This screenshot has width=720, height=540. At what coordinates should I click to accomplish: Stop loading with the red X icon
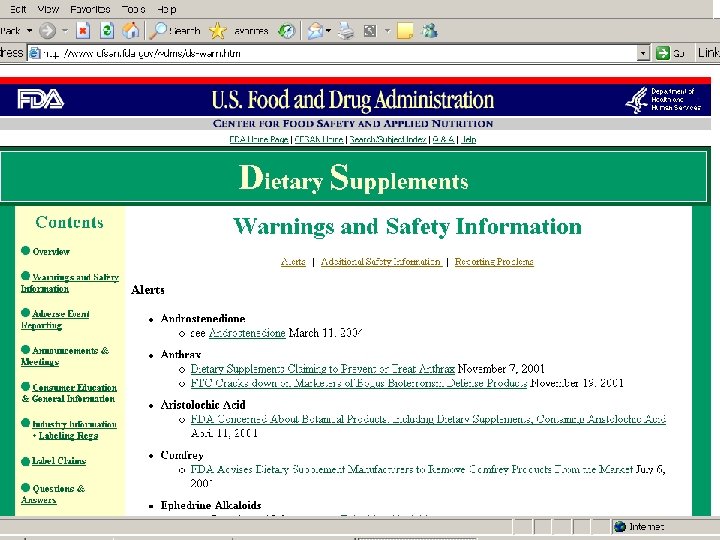coord(83,31)
